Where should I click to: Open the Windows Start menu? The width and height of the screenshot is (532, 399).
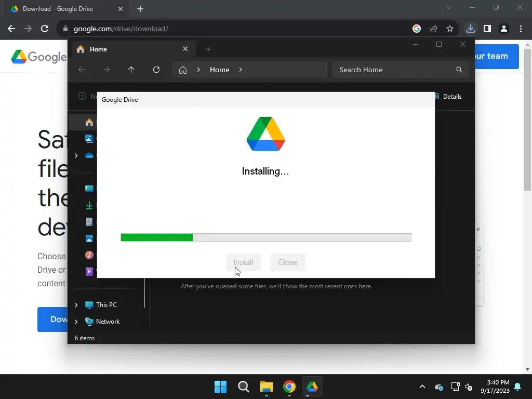(220, 387)
